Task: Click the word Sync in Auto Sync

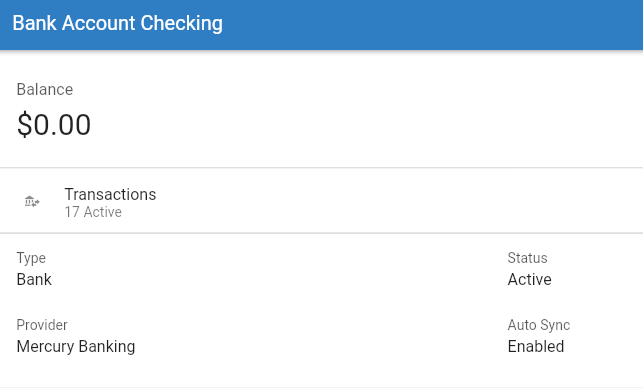Action: 554,326
